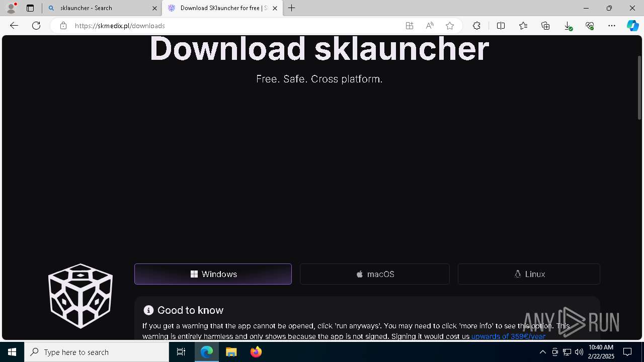The image size is (644, 362).
Task: Close the Download SKlauncher tab
Action: [x=275, y=8]
